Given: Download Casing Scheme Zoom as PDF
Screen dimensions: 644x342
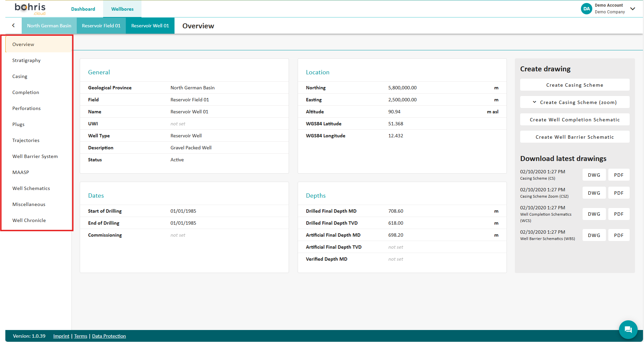Looking at the screenshot, I should click(618, 193).
